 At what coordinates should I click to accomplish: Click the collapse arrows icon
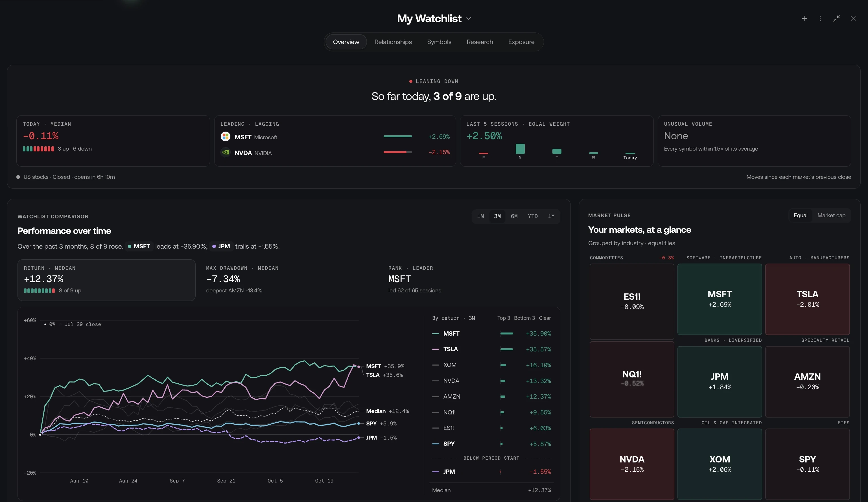[837, 19]
